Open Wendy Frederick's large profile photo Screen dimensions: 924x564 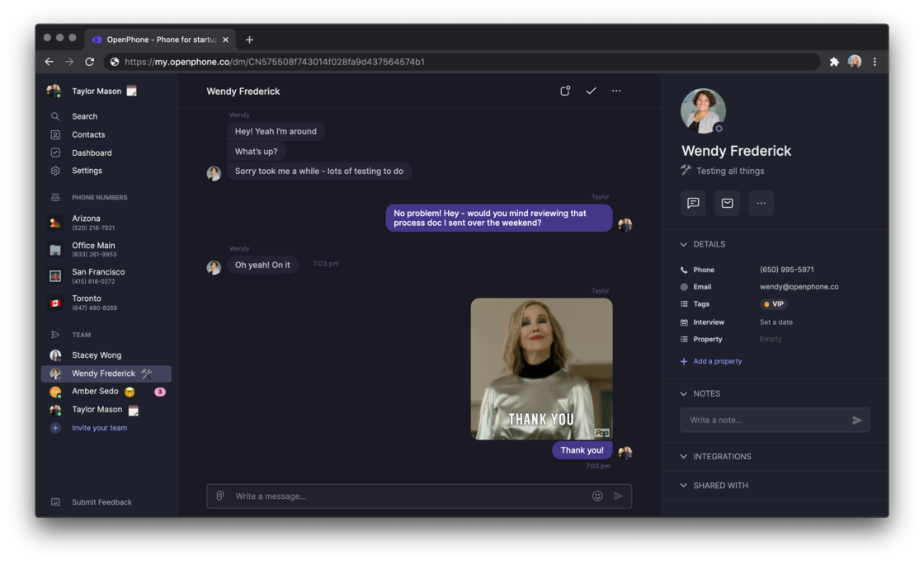click(x=703, y=110)
